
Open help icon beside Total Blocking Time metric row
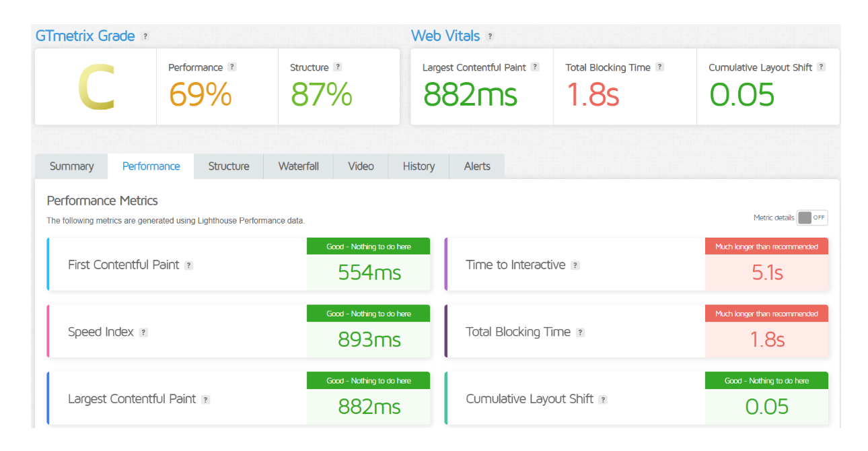coord(580,333)
